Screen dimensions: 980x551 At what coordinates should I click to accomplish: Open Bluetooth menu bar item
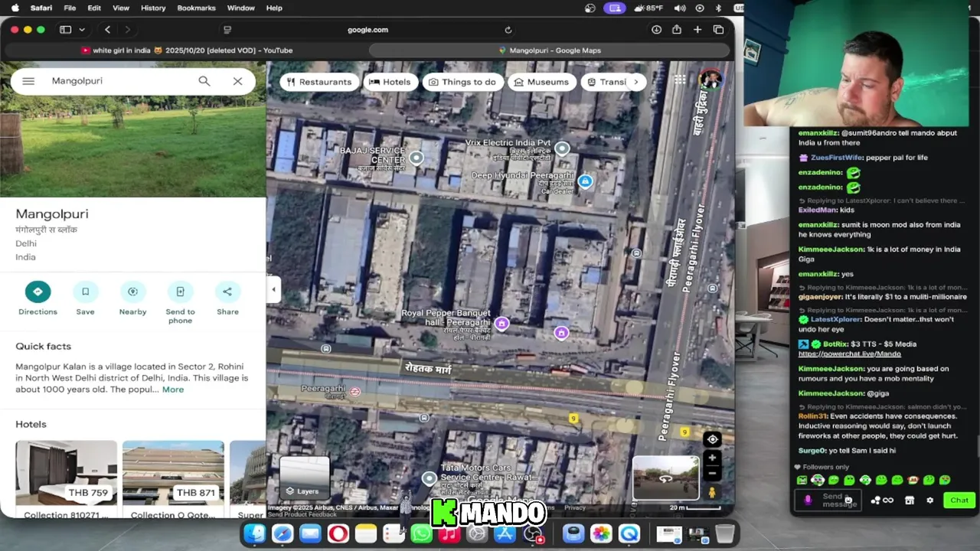[x=718, y=8]
